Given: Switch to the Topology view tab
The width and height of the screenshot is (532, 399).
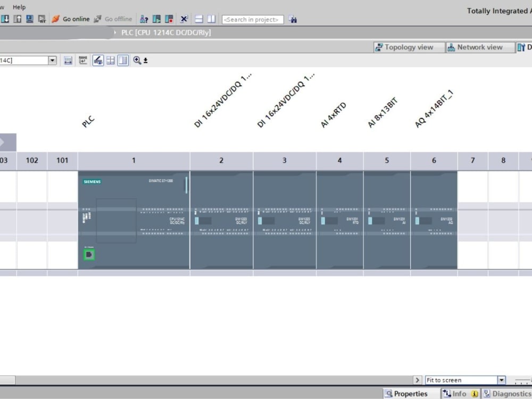Looking at the screenshot, I should (x=408, y=47).
